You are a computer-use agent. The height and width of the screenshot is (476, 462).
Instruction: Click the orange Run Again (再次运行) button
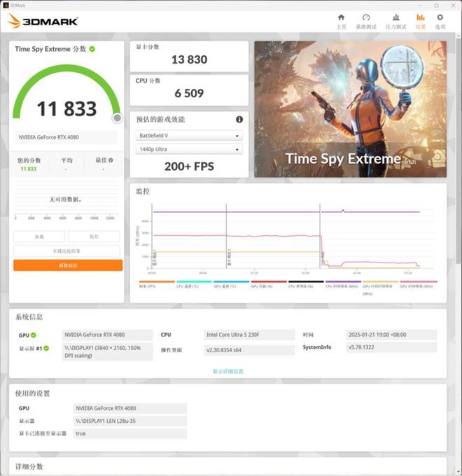point(67,265)
